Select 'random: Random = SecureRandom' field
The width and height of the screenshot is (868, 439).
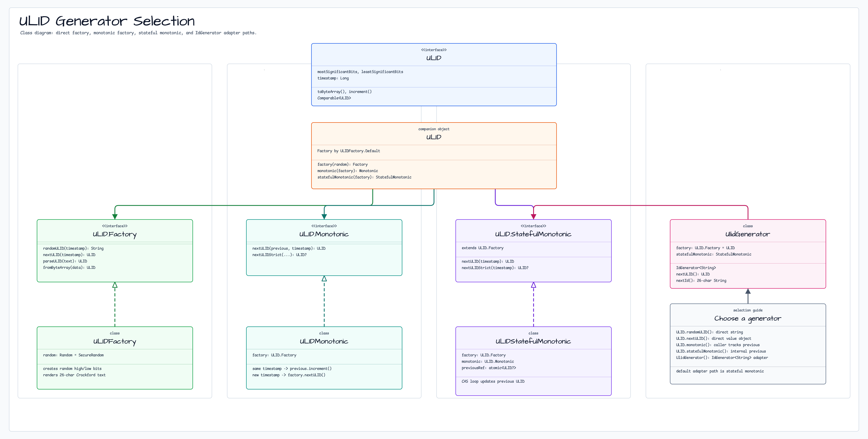73,355
